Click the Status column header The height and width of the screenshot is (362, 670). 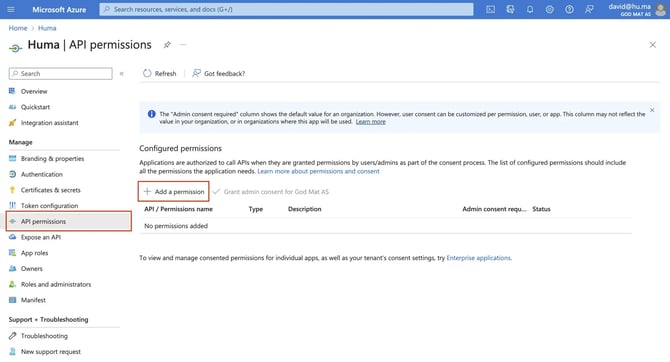(541, 209)
